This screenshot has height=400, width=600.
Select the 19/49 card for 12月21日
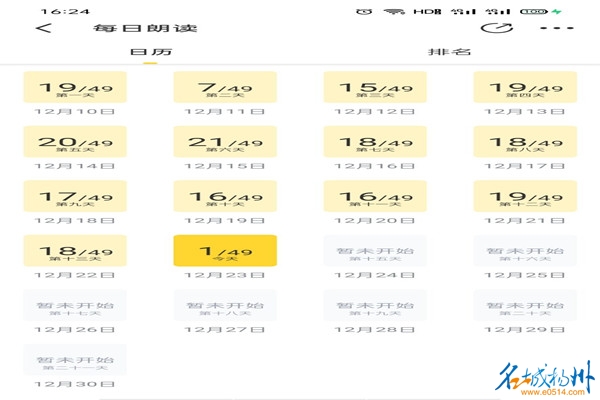pyautogui.click(x=525, y=196)
